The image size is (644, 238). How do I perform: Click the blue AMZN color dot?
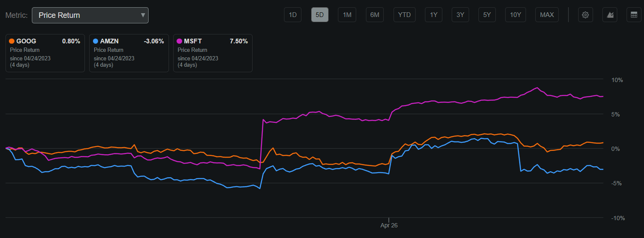(96, 41)
